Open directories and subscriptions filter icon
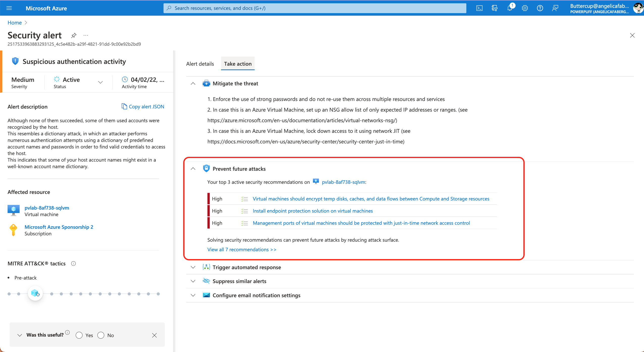 click(494, 8)
